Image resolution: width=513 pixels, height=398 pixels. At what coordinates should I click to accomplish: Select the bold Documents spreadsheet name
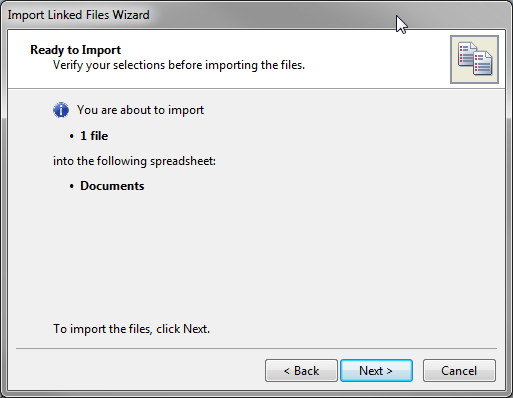pos(112,186)
